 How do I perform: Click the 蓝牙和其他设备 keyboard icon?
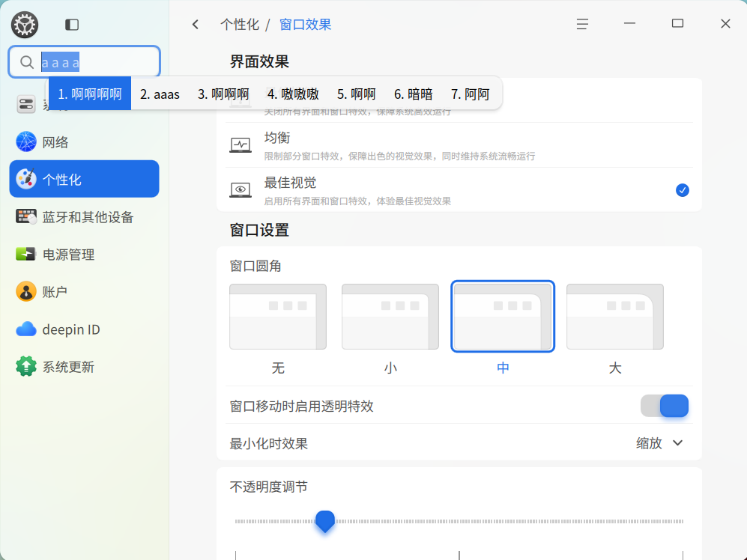(x=26, y=216)
